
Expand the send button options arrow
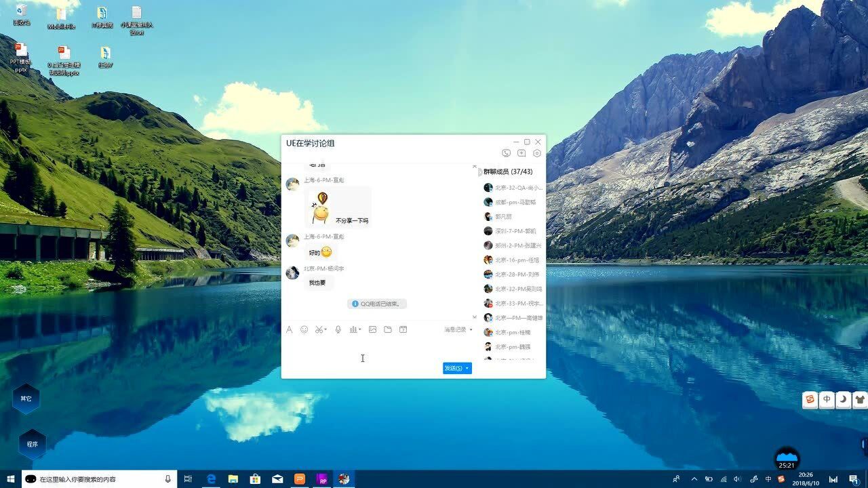[x=467, y=368]
